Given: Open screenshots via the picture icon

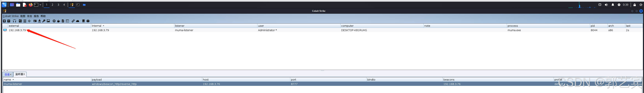Looking at the screenshot, I should pos(48,21).
